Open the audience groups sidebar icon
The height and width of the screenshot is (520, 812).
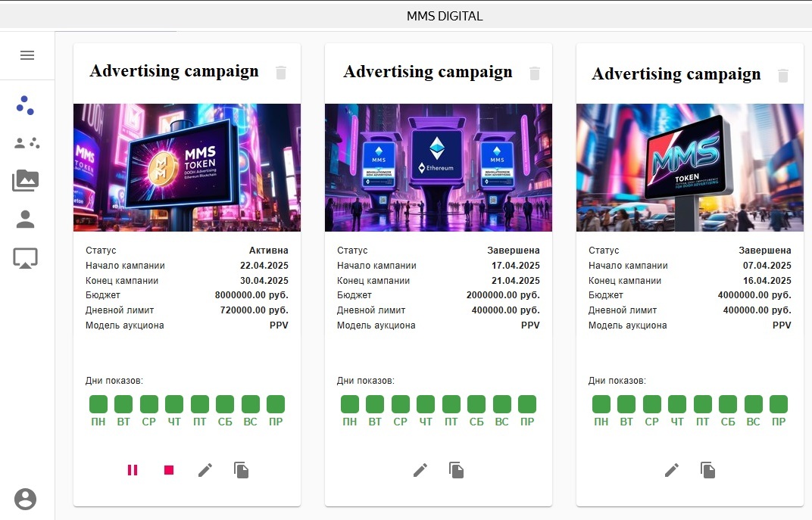(27, 143)
